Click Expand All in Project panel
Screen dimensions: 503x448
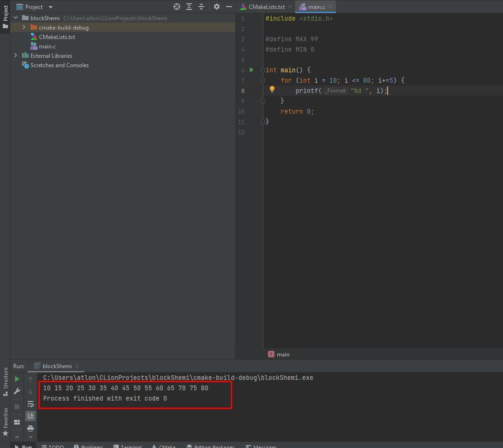pyautogui.click(x=189, y=7)
